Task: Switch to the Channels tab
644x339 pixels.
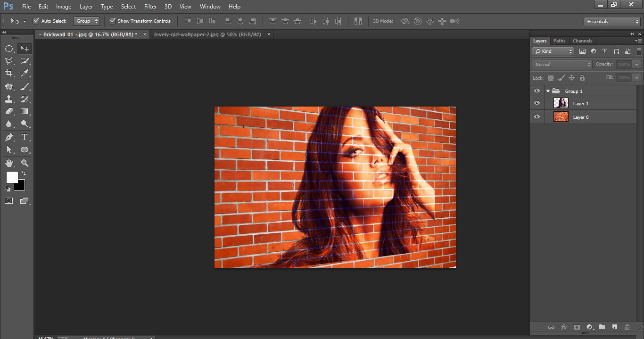Action: tap(582, 41)
